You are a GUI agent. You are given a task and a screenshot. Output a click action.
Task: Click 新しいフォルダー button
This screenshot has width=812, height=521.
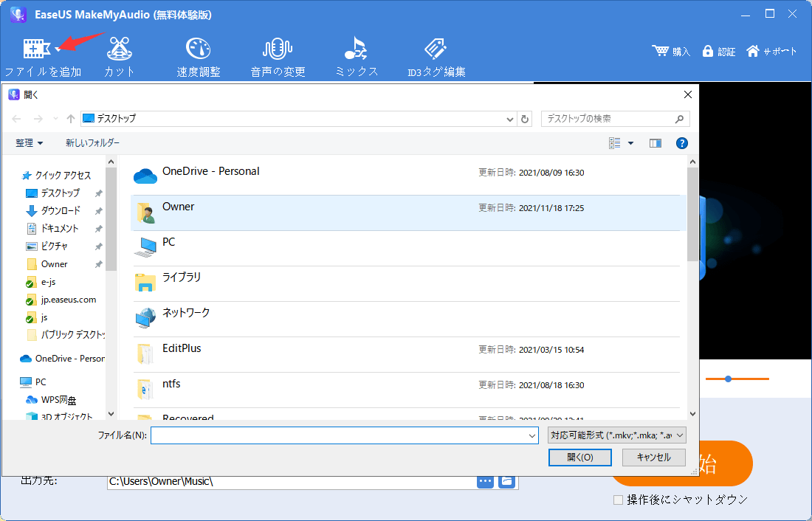92,143
